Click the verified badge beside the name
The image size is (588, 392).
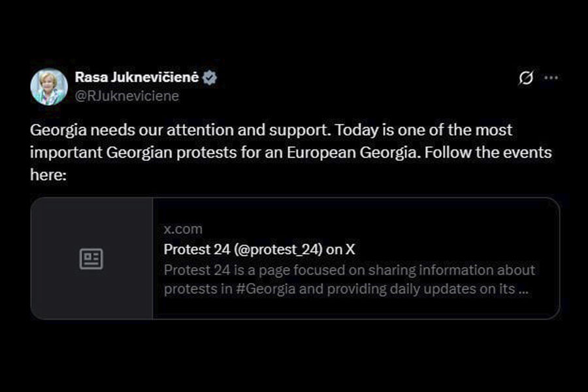point(210,77)
